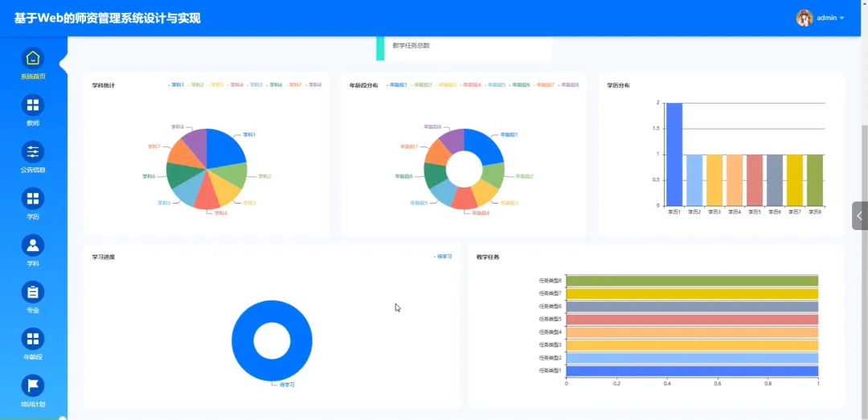This screenshot has width=868, height=420.
Task: Toggle the 学科2 legend entry
Action: click(x=197, y=84)
